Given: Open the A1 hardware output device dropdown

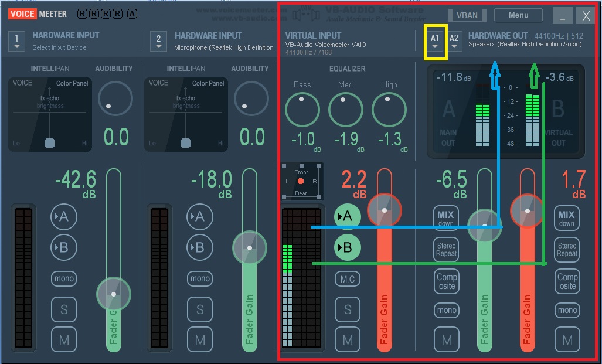Looking at the screenshot, I should pyautogui.click(x=435, y=42).
